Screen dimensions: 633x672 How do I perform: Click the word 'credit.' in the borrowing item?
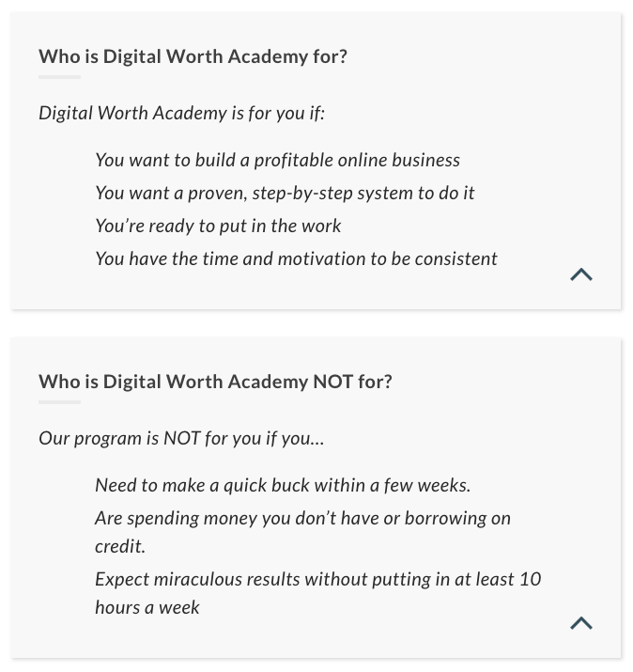[120, 546]
